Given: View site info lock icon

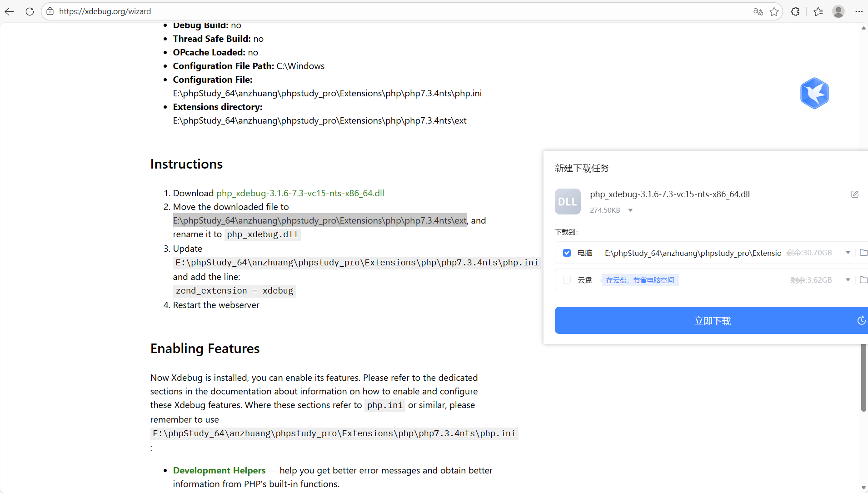Looking at the screenshot, I should (x=50, y=11).
